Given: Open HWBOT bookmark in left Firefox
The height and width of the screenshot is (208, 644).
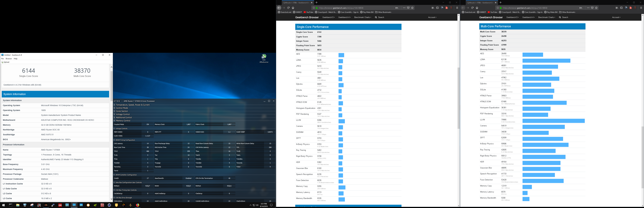Looking at the screenshot, I should (298, 12).
